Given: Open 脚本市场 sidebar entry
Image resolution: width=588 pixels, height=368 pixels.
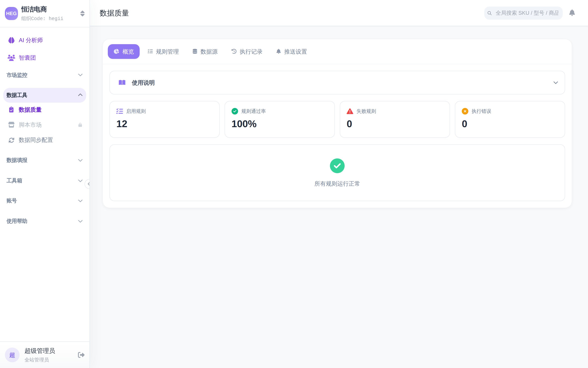Looking at the screenshot, I should 45,125.
